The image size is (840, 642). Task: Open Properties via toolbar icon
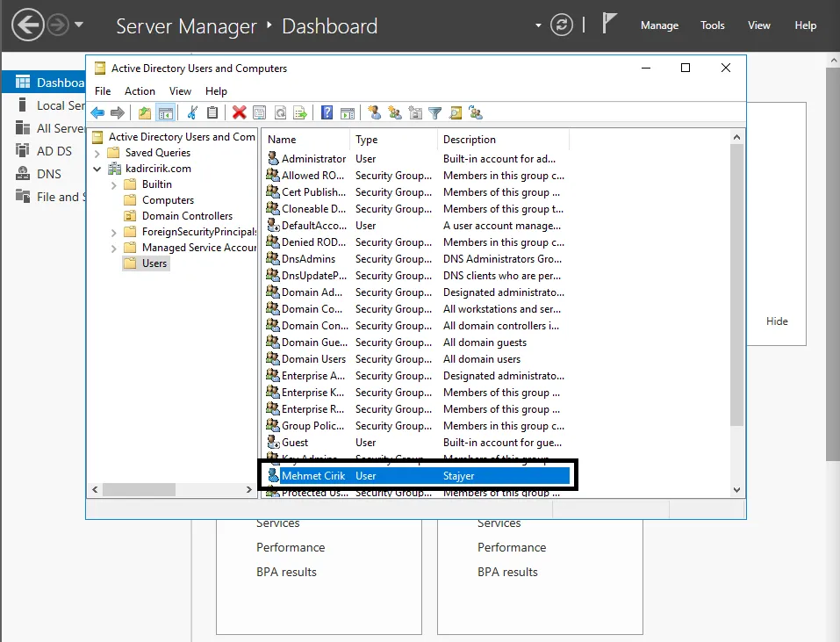[259, 113]
